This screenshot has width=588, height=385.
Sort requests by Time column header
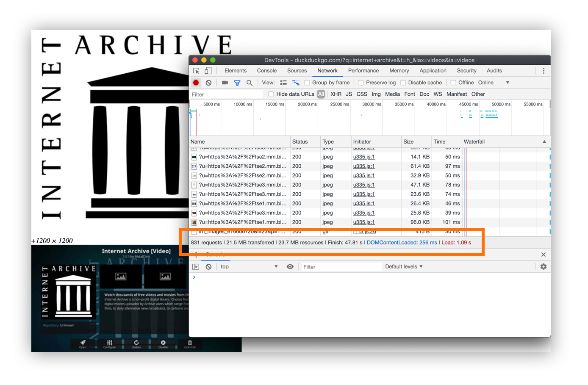[x=446, y=142]
